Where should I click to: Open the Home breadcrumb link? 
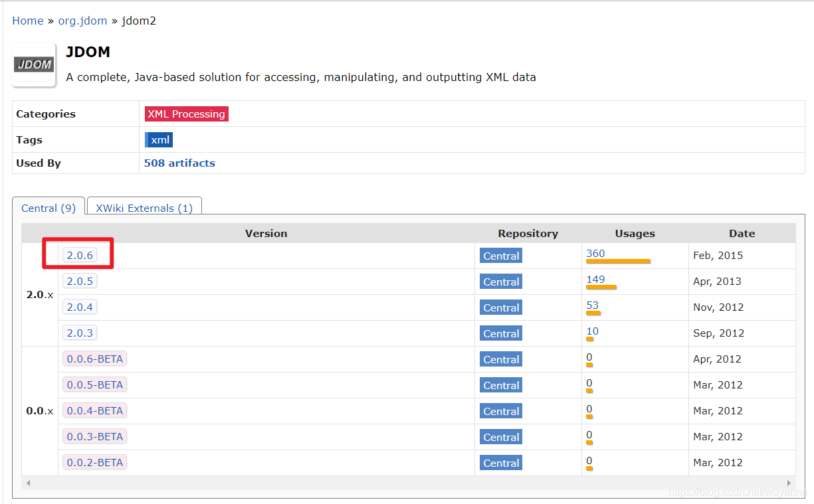[x=28, y=21]
